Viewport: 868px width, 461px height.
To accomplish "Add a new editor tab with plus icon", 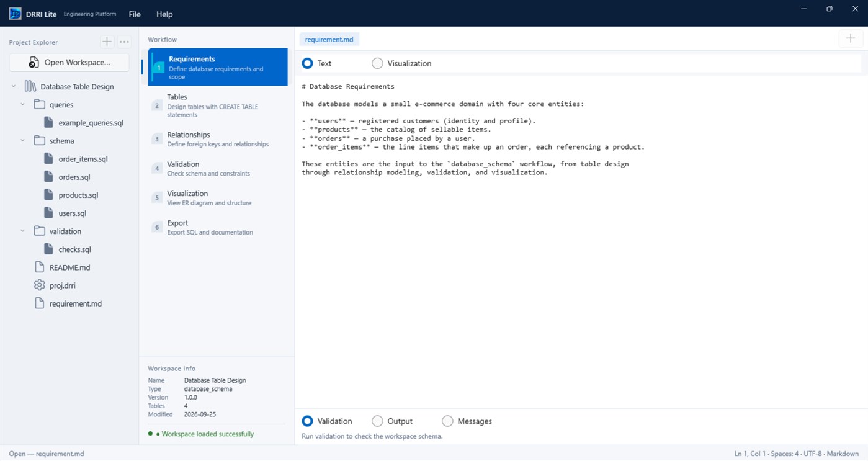I will [x=850, y=38].
